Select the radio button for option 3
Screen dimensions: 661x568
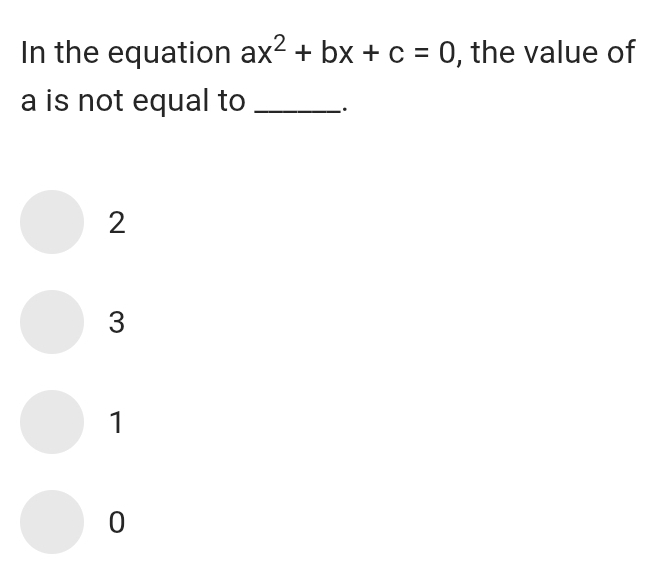[x=51, y=322]
